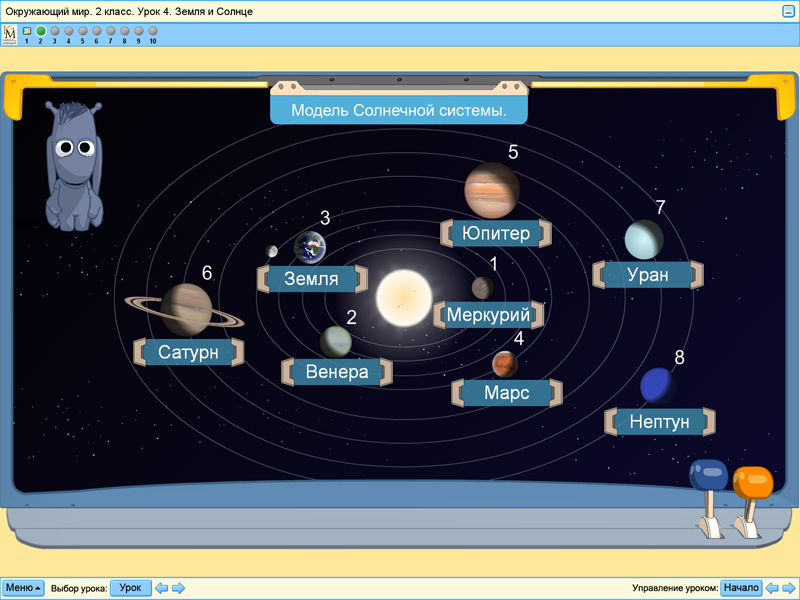Select the Нептун label
The height and width of the screenshot is (600, 800).
(x=660, y=422)
